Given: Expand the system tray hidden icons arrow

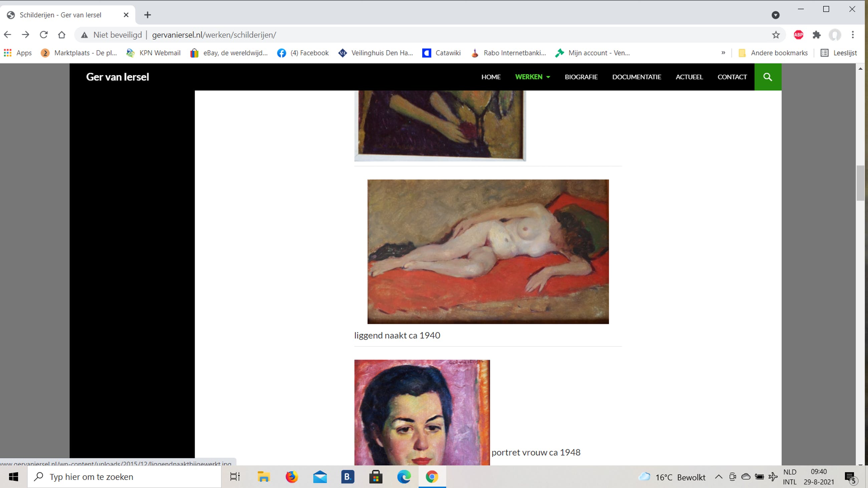Looking at the screenshot, I should 718,477.
